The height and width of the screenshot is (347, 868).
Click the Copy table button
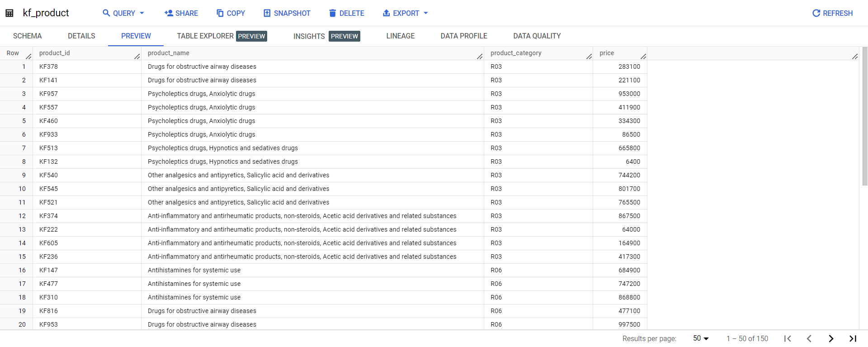pos(231,13)
